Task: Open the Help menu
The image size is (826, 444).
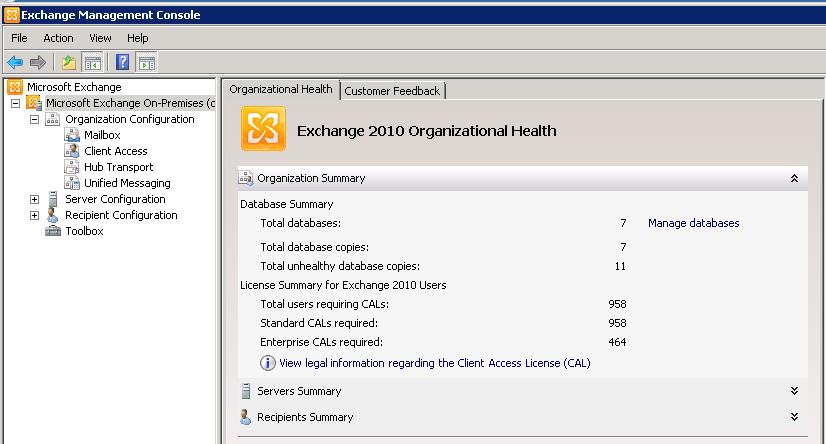Action: 137,38
